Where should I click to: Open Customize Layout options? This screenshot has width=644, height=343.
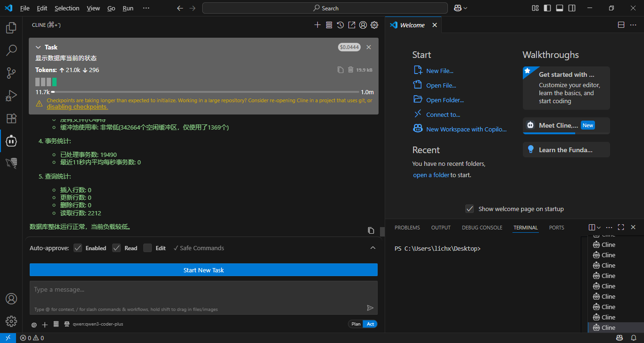[535, 8]
